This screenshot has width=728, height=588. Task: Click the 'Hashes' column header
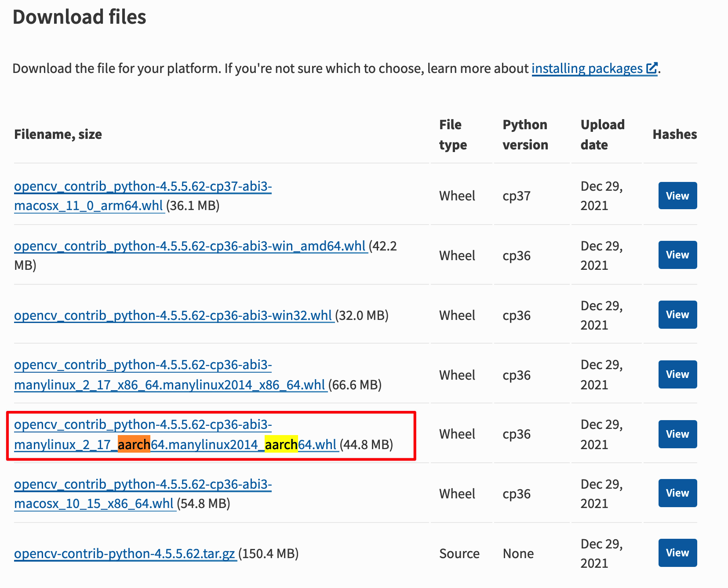coord(675,134)
